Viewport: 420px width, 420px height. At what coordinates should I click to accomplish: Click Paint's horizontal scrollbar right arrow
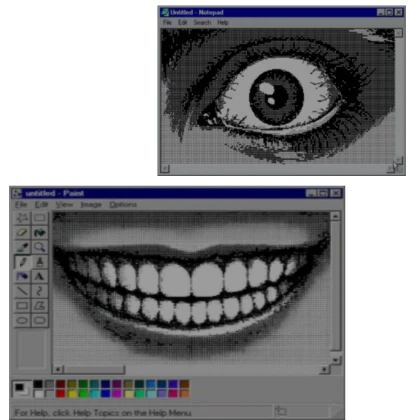[324, 369]
